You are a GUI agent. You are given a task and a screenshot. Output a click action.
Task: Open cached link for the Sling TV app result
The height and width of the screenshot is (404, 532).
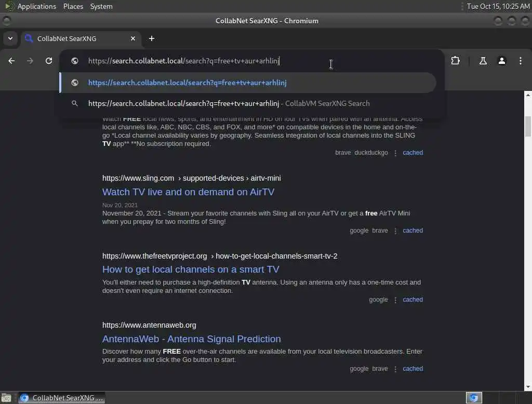pos(413,153)
